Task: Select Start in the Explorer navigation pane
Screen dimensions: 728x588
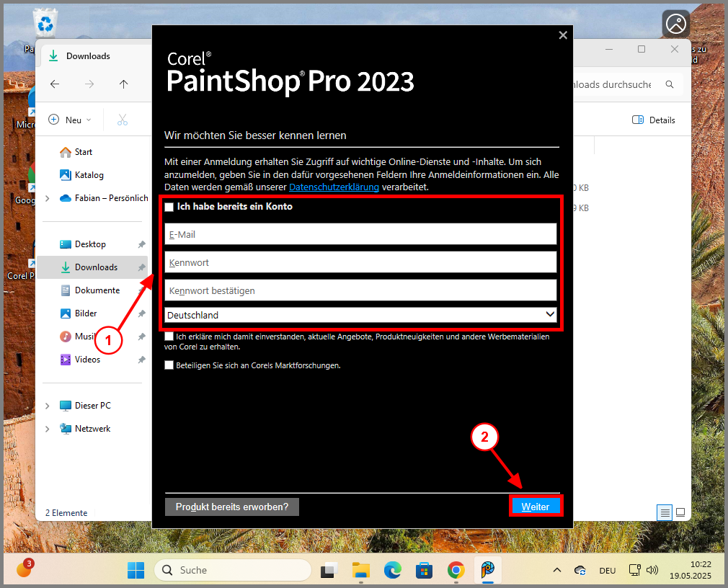Action: coord(78,152)
